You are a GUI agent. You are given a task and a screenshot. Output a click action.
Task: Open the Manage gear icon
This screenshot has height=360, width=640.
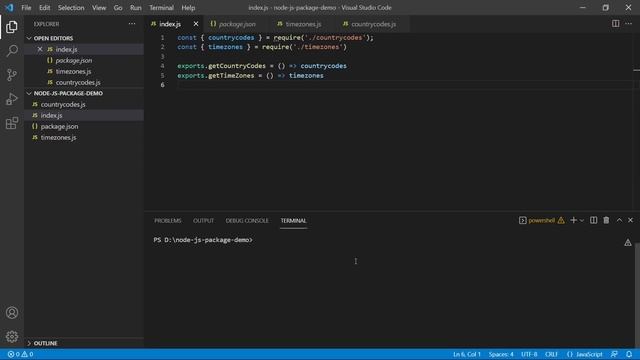(12, 336)
